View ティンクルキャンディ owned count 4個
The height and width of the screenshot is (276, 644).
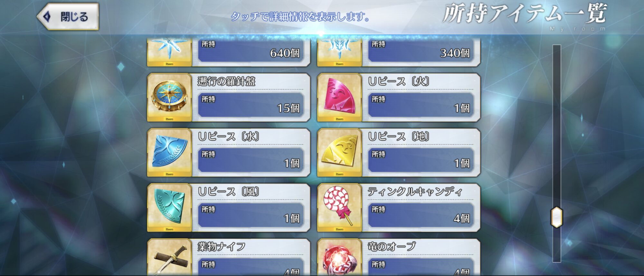[x=421, y=215]
